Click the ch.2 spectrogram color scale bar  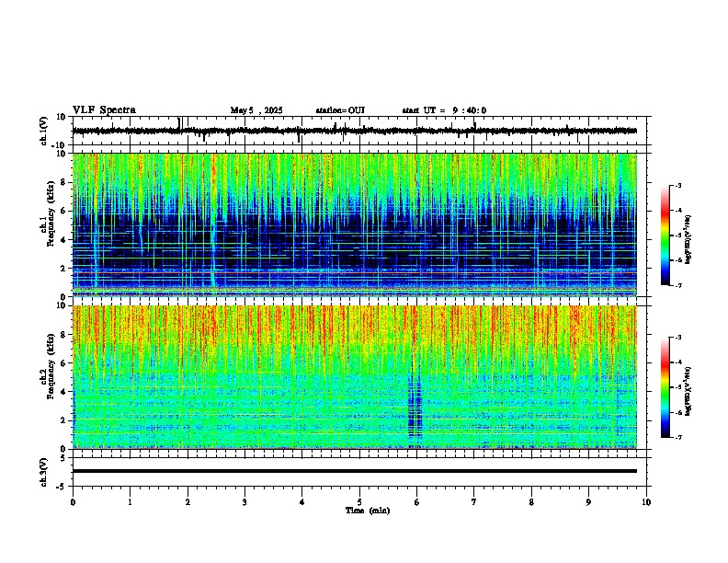point(665,387)
